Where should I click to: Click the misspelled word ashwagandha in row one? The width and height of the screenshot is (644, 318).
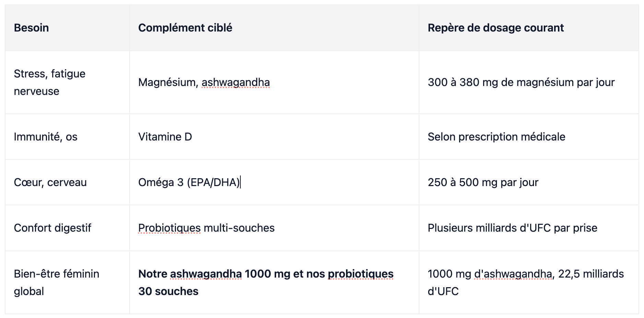pos(236,82)
